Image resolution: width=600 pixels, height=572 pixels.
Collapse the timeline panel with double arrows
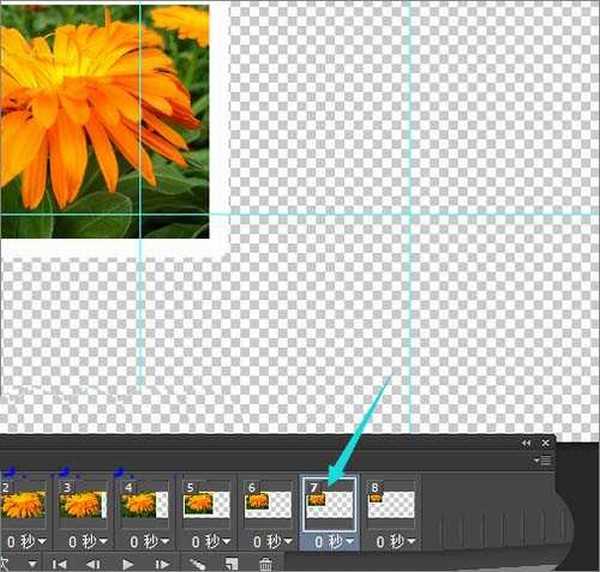526,442
